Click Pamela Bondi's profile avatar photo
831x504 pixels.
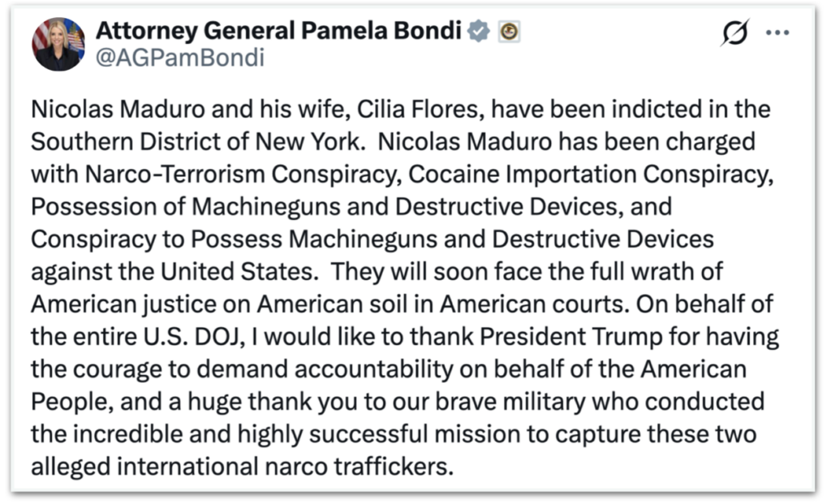click(58, 44)
